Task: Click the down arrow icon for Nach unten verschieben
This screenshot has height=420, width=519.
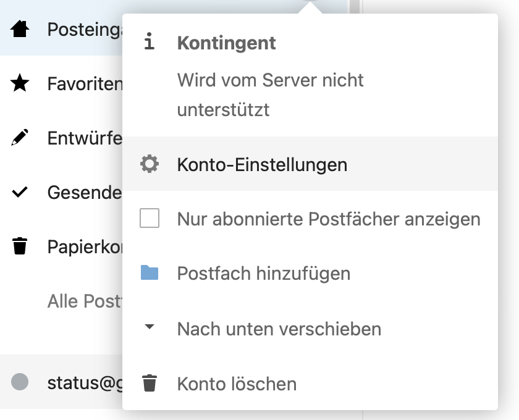Action: point(150,327)
